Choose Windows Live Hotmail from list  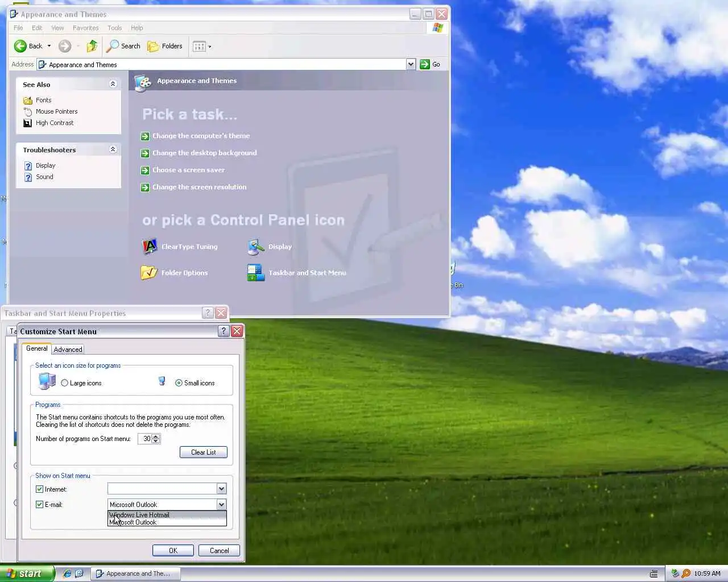[167, 515]
